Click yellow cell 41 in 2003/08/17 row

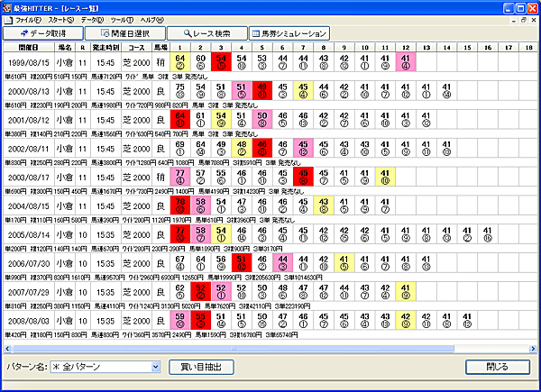[385, 177]
